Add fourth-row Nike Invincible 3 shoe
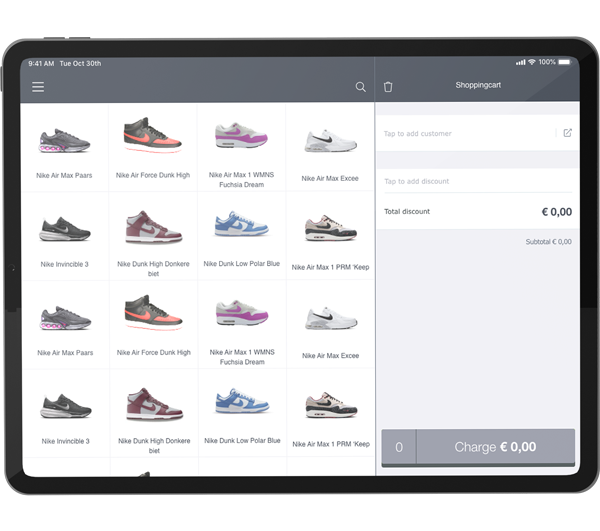This screenshot has height=531, width=600. tap(65, 414)
